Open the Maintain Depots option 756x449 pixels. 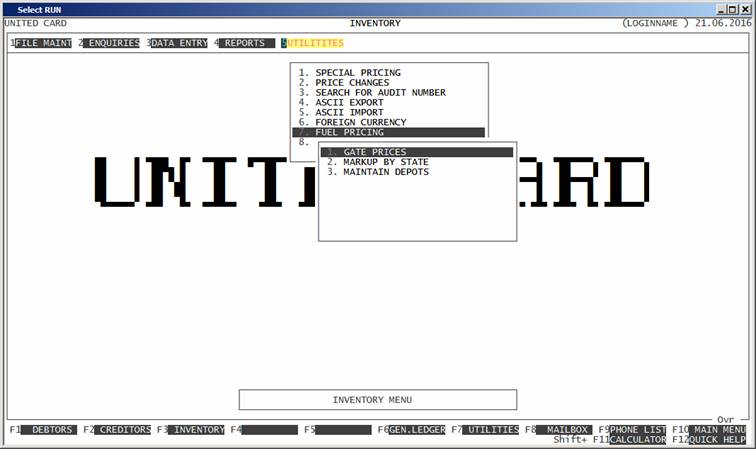tap(385, 172)
